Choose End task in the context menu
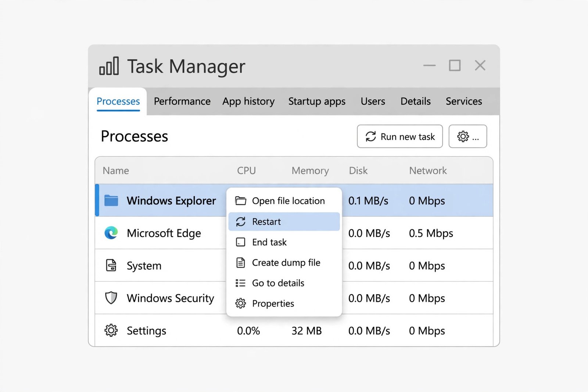 (284, 242)
